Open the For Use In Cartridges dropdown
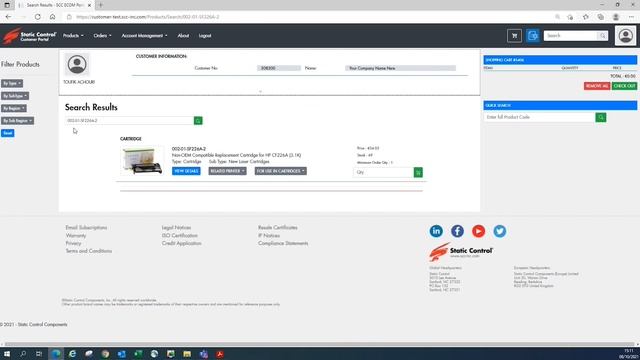This screenshot has height=360, width=640. pos(281,171)
